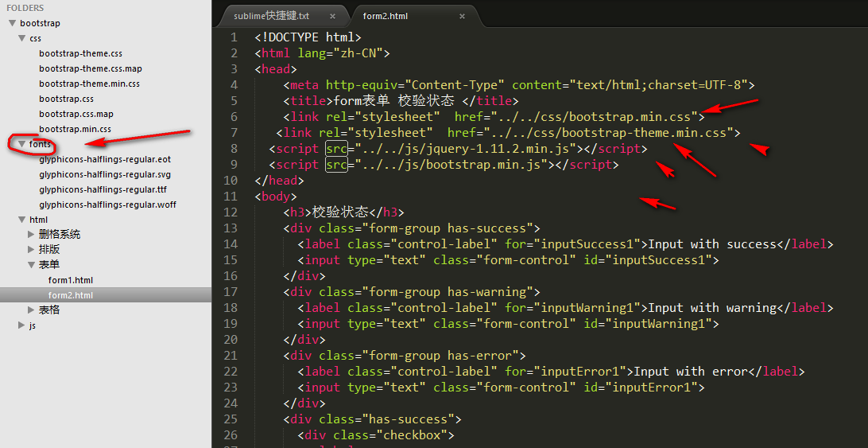Click line number 11 in gutter

231,197
